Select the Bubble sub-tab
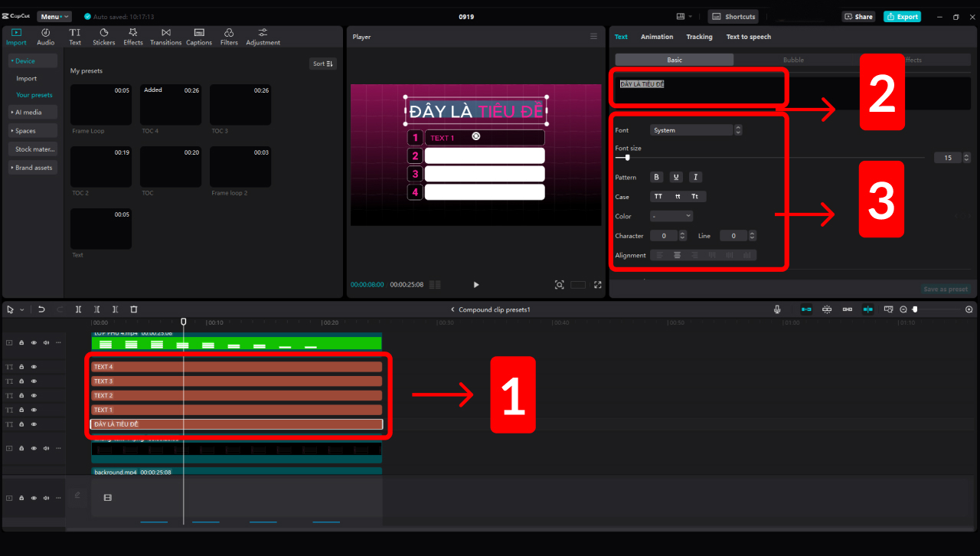This screenshot has height=556, width=980. (793, 60)
